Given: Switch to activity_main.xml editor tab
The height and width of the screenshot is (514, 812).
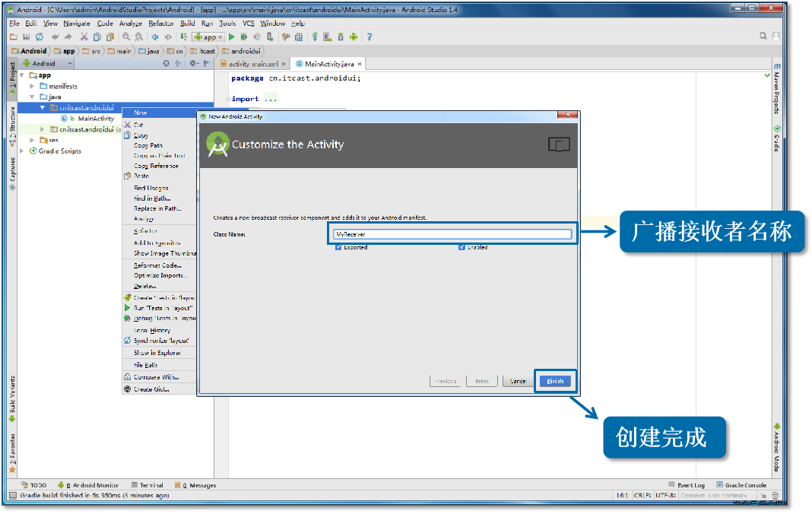Looking at the screenshot, I should 254,64.
